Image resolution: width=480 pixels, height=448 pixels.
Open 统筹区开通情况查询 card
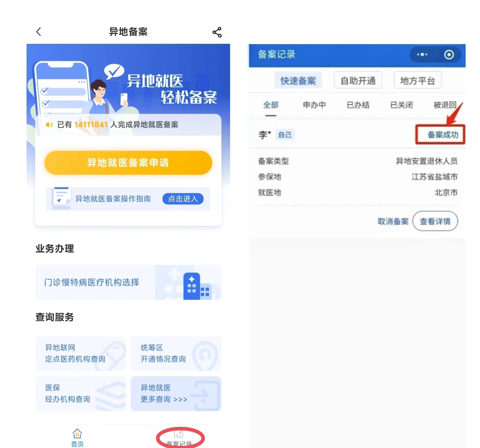click(x=176, y=353)
